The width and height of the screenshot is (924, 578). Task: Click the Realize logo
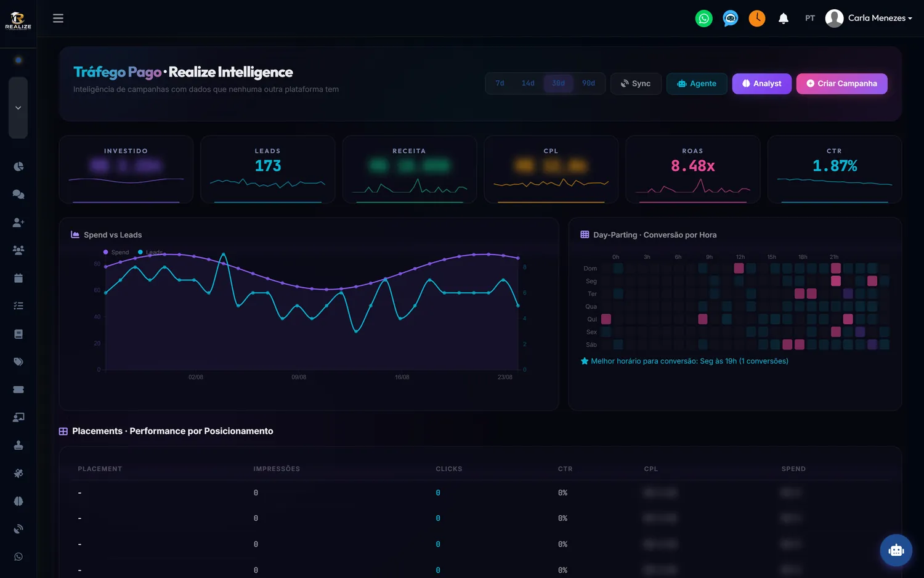[x=18, y=20]
